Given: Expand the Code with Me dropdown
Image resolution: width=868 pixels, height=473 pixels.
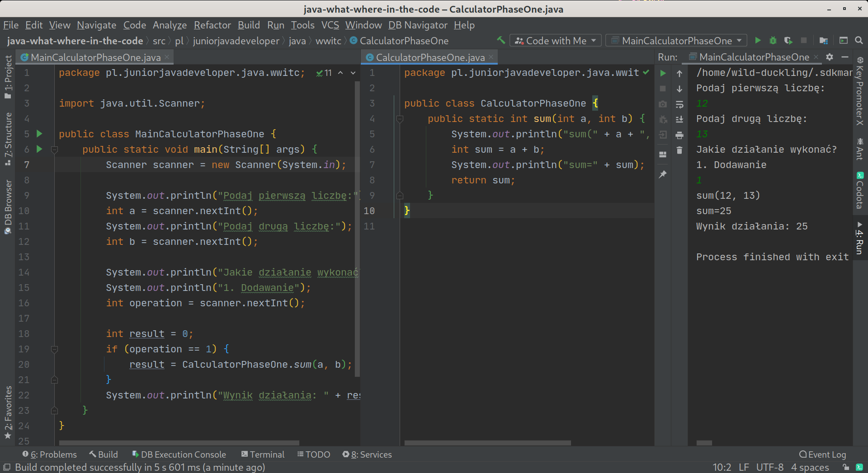Looking at the screenshot, I should (556, 41).
